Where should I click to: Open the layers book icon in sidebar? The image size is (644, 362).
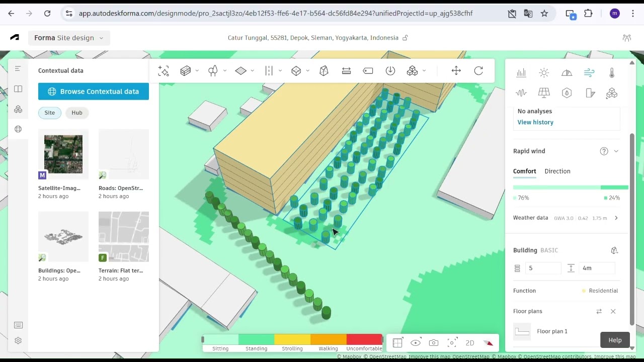(x=18, y=89)
